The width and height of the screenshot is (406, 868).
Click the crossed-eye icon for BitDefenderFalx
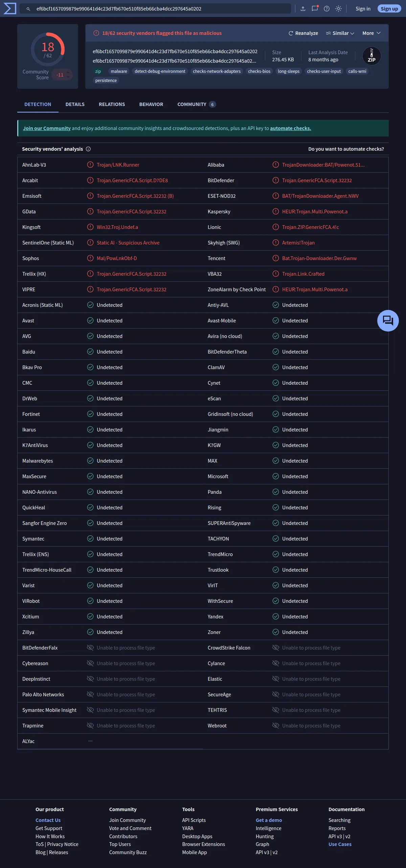90,648
